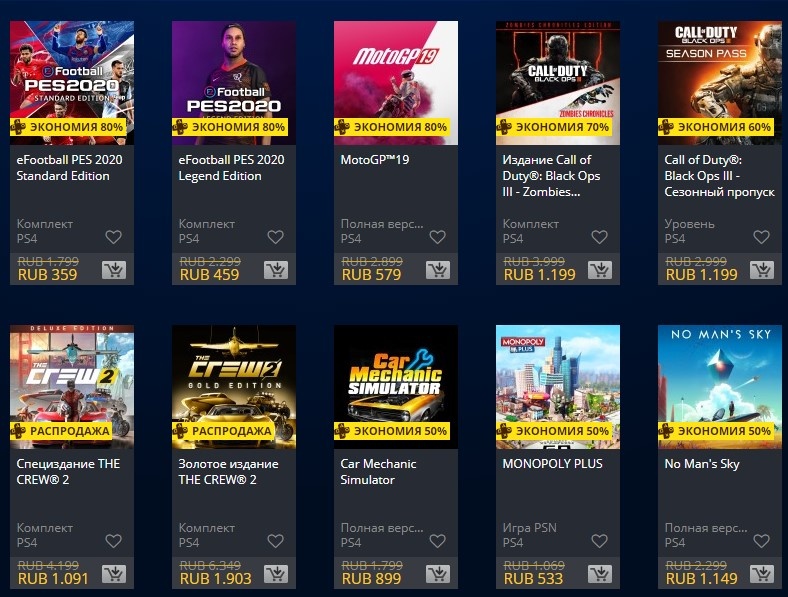
Task: Add Black Ops III Season Pass to cart
Action: click(762, 270)
